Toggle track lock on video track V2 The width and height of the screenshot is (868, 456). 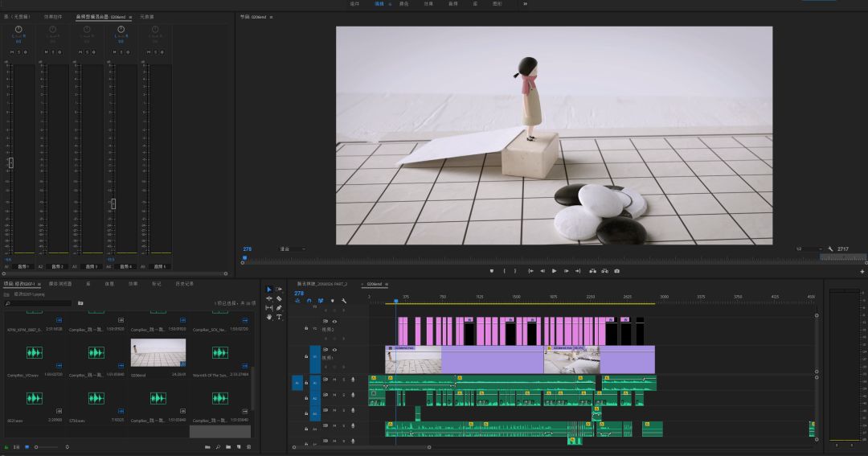(x=306, y=328)
